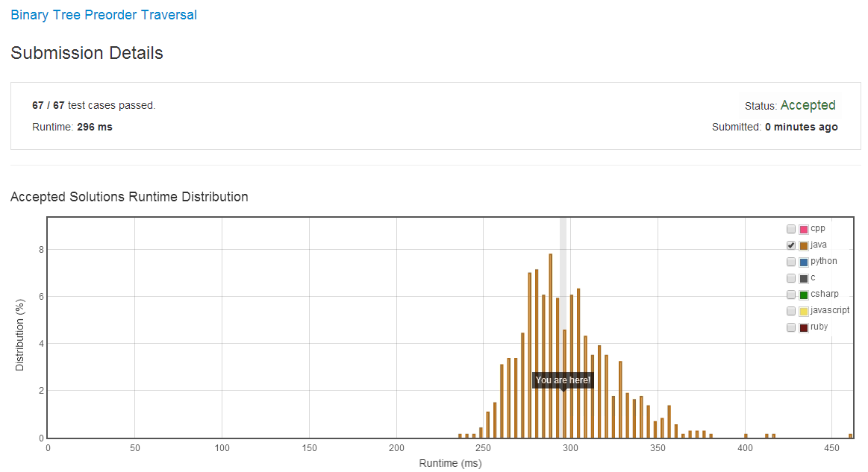Click the 'python' legend label
Screen dimensions: 868x472
tap(824, 261)
